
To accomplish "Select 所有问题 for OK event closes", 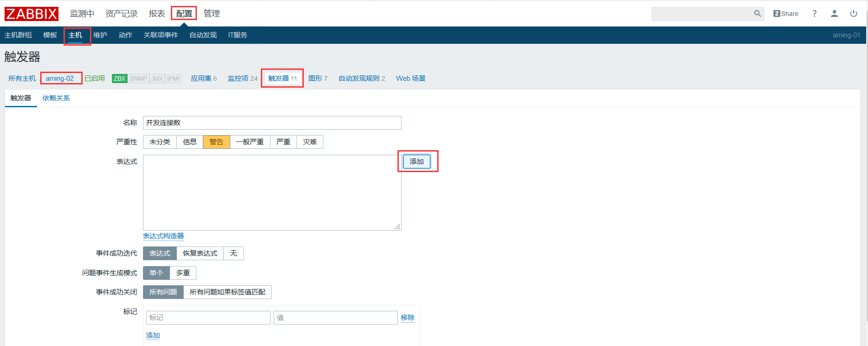I will coord(163,292).
